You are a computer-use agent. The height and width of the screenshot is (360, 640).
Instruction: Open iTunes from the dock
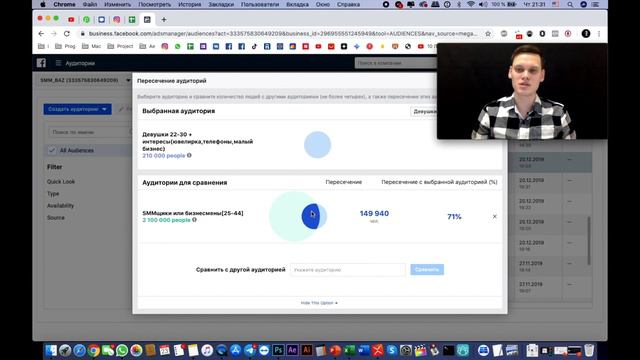207,350
